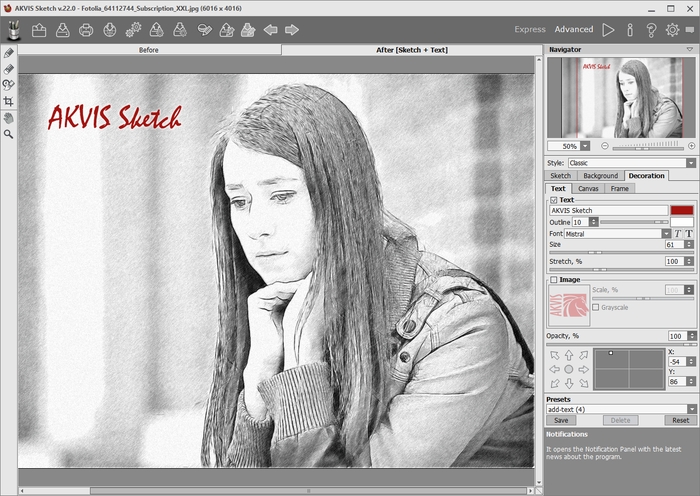Click the AKVIS horse logo image thumbnail
Viewport: 700px width, 496px height.
pos(569,306)
